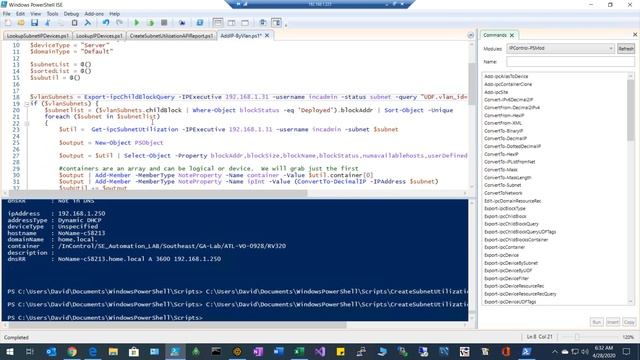Open the Edit menu
The image size is (640, 360).
point(20,14)
